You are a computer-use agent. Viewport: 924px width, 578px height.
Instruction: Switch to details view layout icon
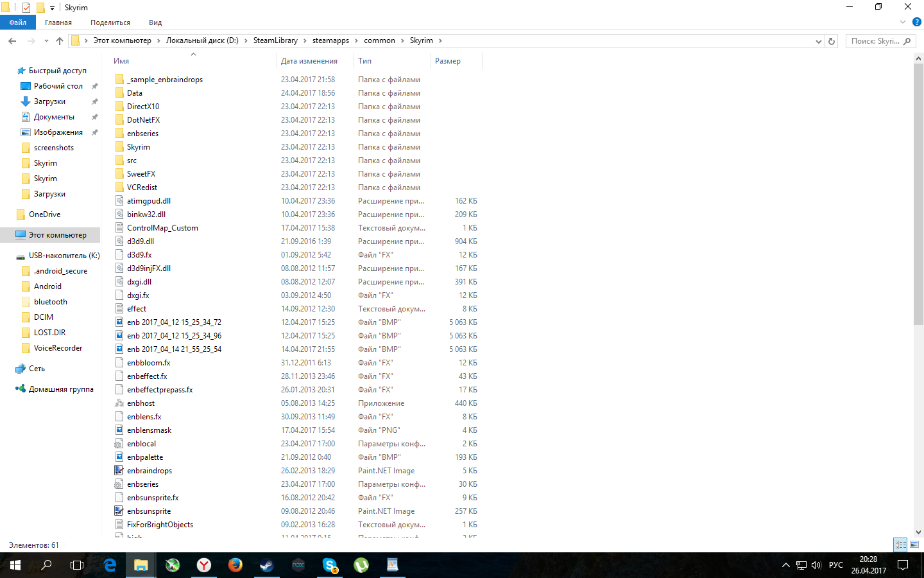pyautogui.click(x=900, y=545)
